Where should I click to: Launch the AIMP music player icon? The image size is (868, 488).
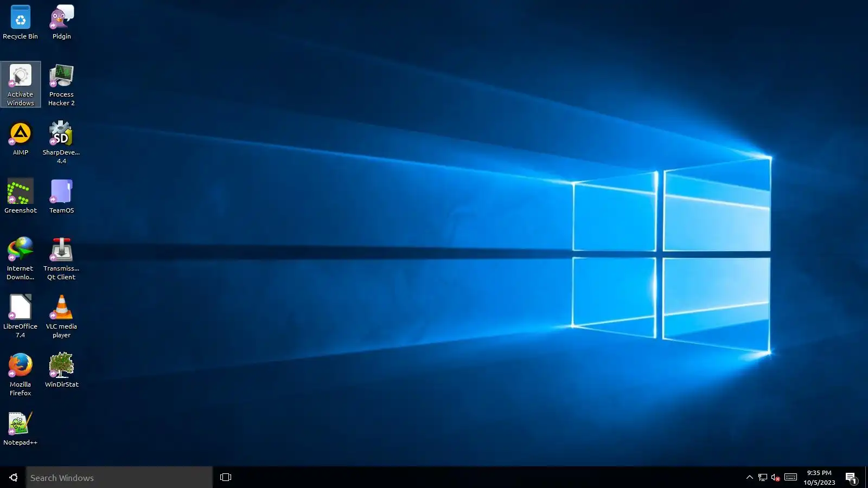point(20,139)
